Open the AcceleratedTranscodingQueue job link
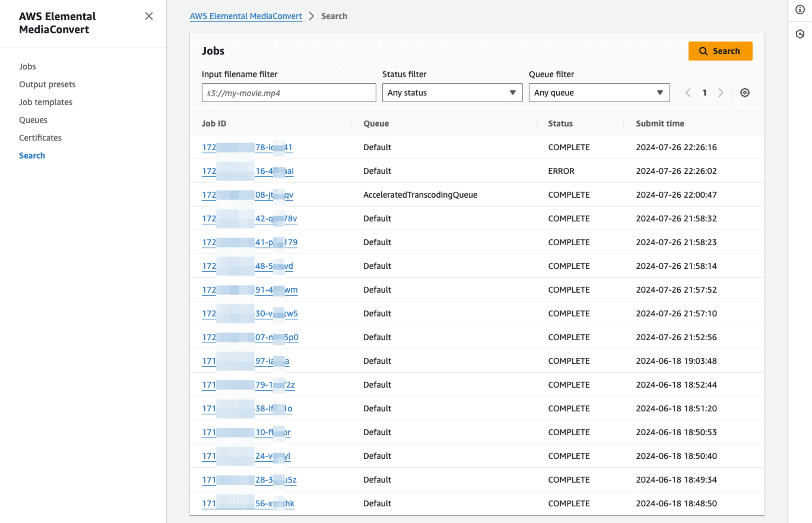This screenshot has height=523, width=812. 247,195
